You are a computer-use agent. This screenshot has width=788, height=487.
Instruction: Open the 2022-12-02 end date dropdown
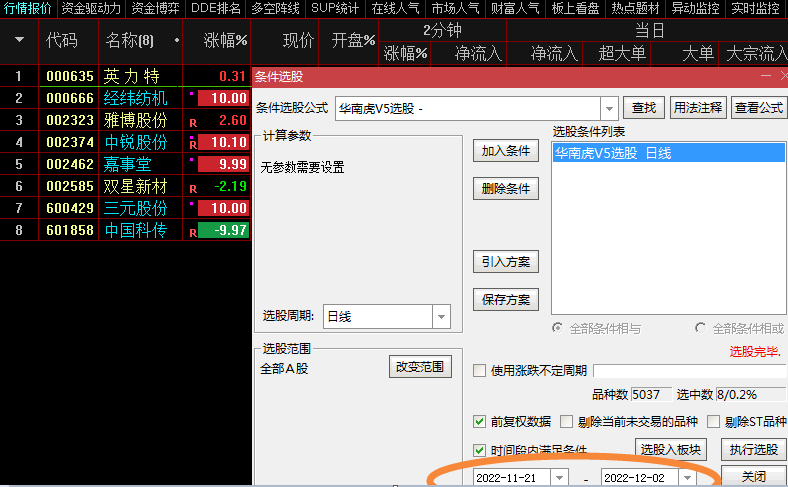coord(687,477)
